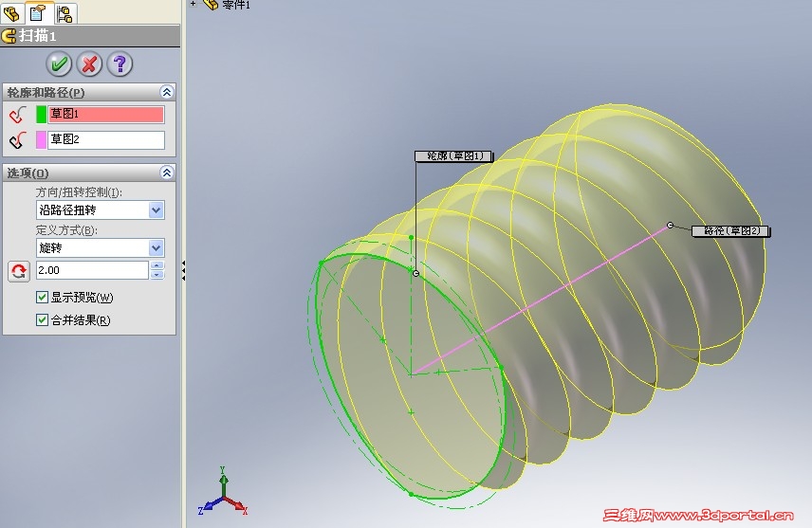Expand the 零件1 flyout tree node
This screenshot has width=812, height=528.
(193, 4)
